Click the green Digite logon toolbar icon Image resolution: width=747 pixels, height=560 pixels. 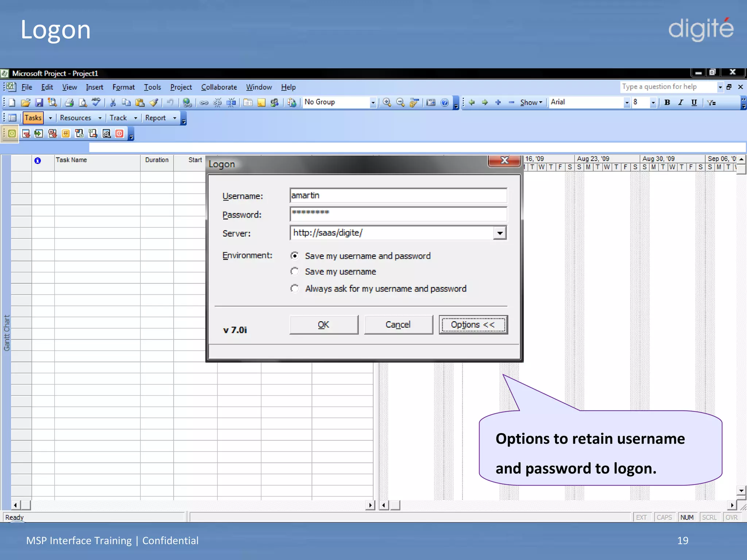tap(12, 133)
